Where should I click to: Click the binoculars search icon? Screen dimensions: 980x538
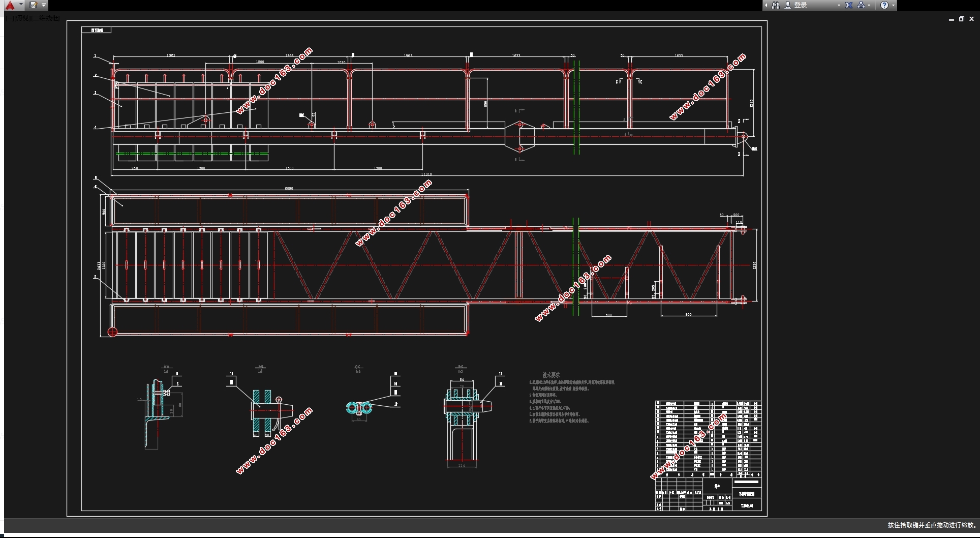(776, 5)
